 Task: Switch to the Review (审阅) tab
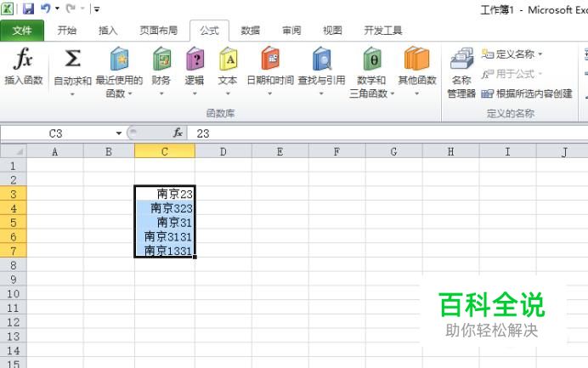coord(291,31)
